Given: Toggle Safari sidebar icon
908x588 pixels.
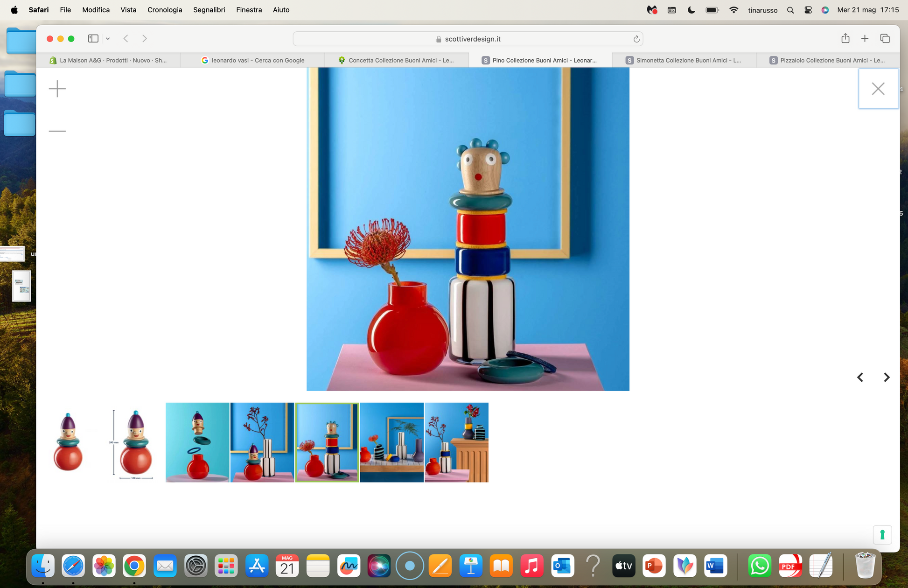Looking at the screenshot, I should [93, 39].
